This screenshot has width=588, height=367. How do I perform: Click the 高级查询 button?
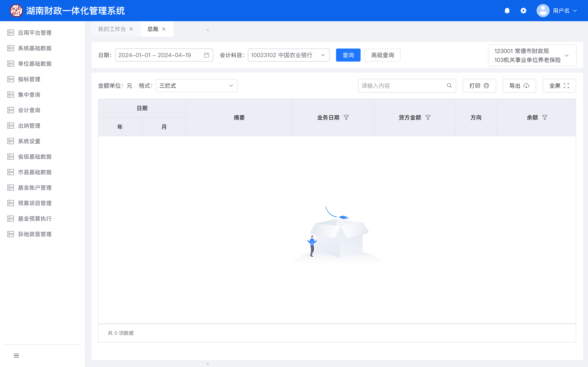[x=382, y=55]
